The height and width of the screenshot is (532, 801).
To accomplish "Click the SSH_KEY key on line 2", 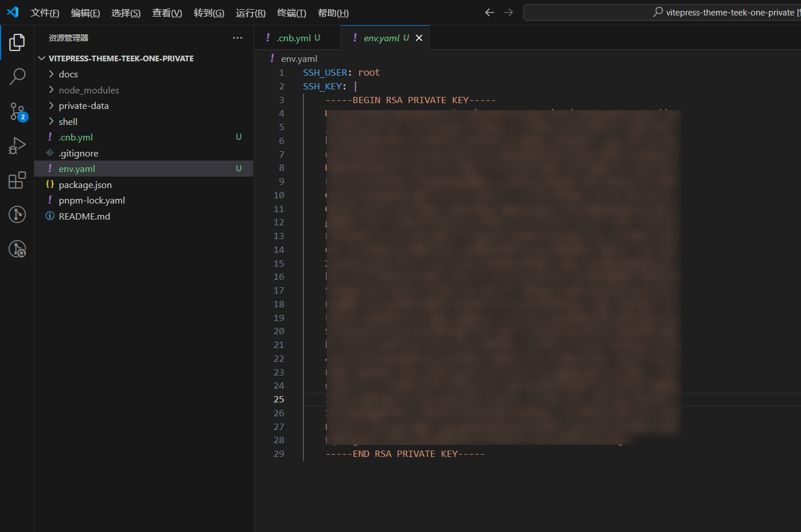I will (x=322, y=86).
